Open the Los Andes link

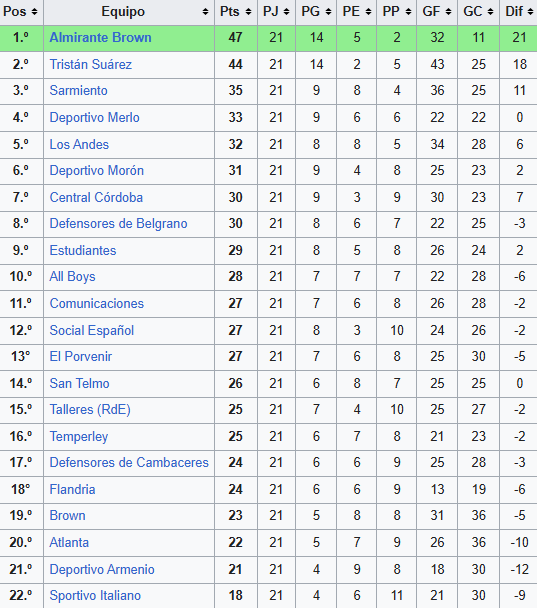(79, 144)
